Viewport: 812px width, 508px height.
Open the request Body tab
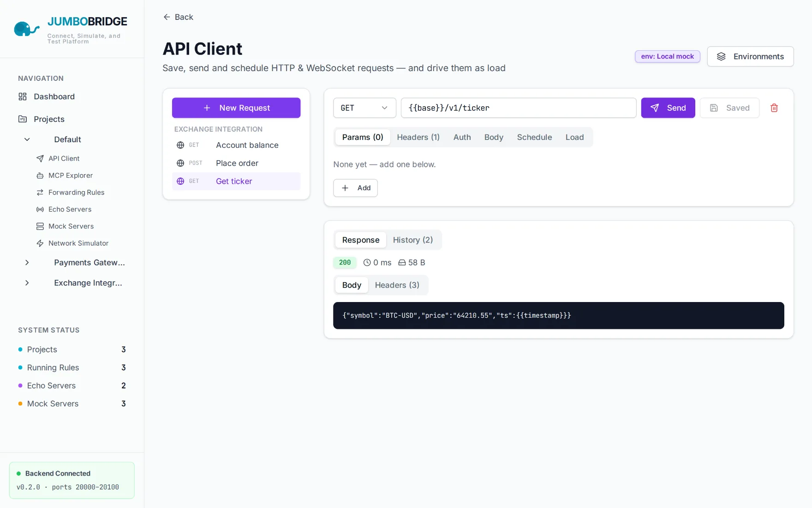[494, 137]
